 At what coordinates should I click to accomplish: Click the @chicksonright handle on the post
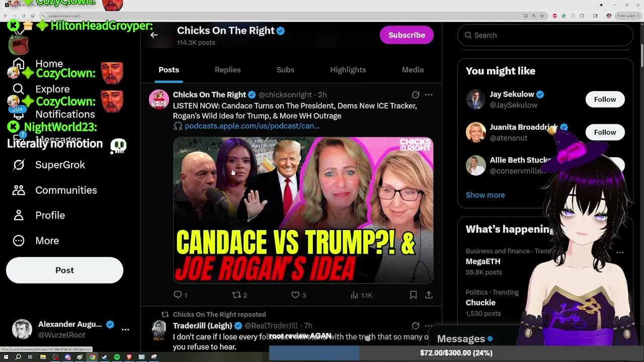point(285,95)
